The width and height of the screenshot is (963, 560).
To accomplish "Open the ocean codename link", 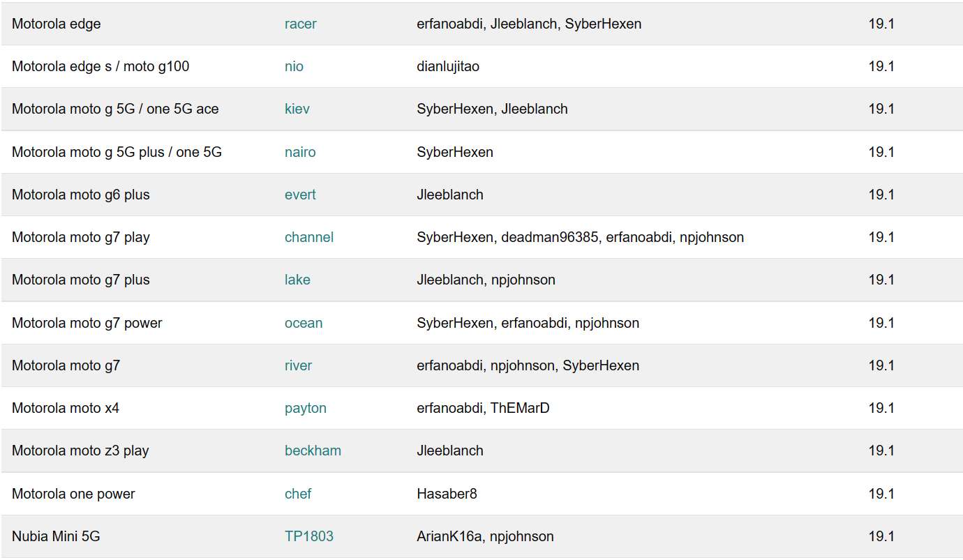I will click(x=304, y=323).
